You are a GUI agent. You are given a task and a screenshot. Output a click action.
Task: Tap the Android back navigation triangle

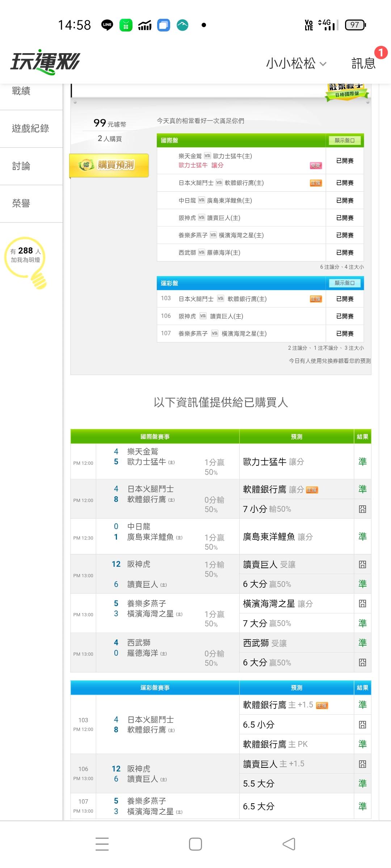pyautogui.click(x=289, y=844)
